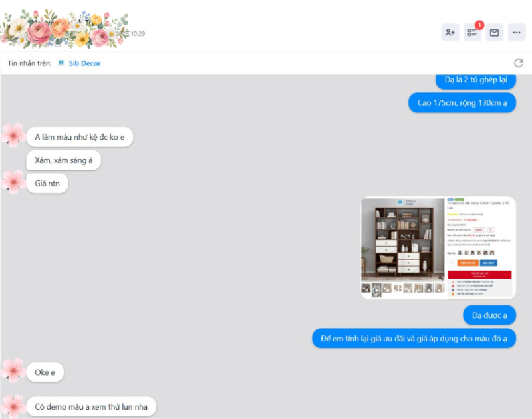Click the 10:29 timestamp in the header
This screenshot has width=532, height=419.
click(x=138, y=34)
